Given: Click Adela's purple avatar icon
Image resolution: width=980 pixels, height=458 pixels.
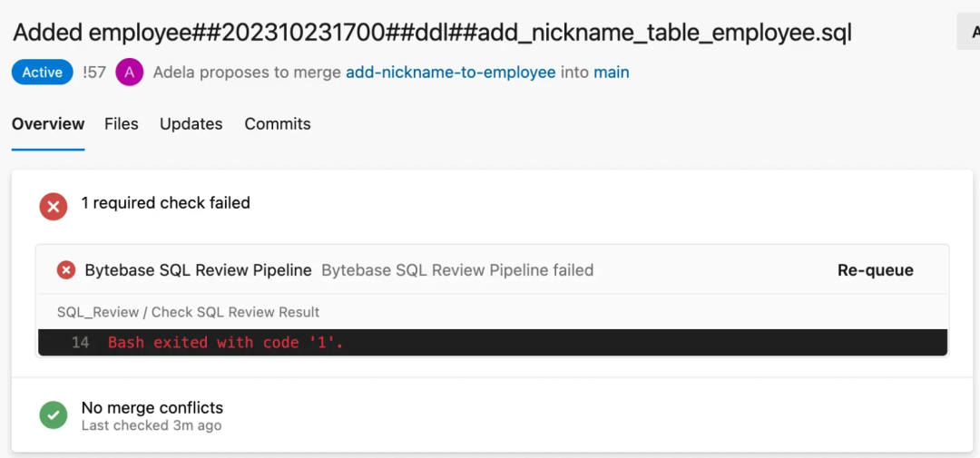Looking at the screenshot, I should pos(130,73).
